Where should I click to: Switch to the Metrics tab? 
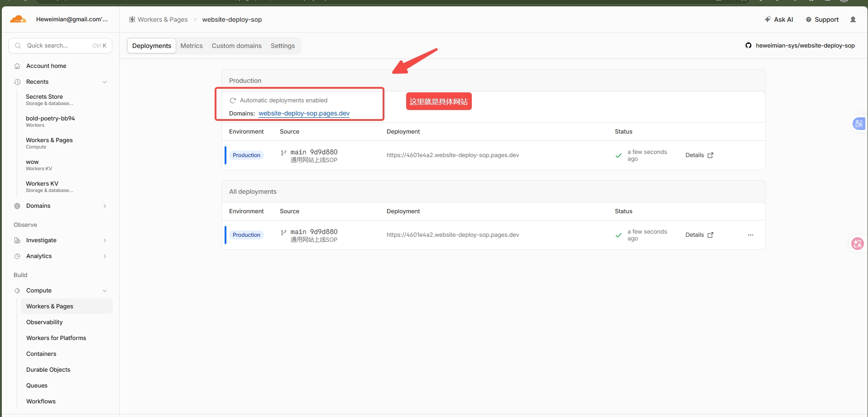coord(192,46)
